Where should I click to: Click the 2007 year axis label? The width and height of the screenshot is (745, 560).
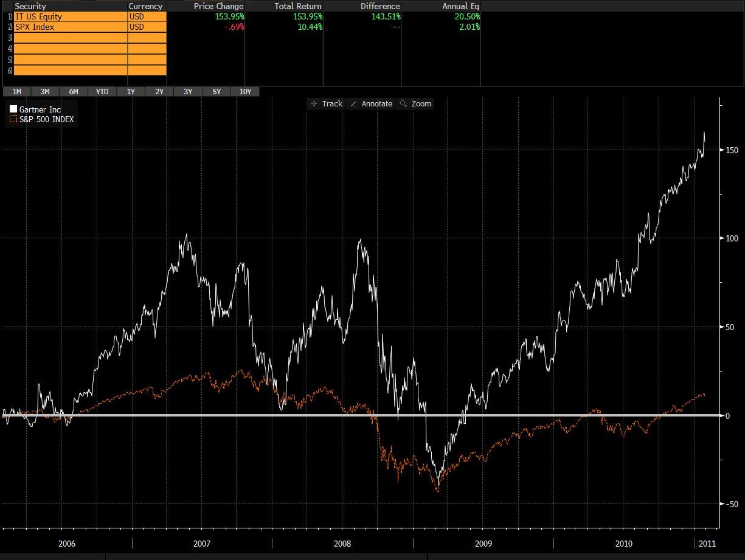[x=202, y=543]
